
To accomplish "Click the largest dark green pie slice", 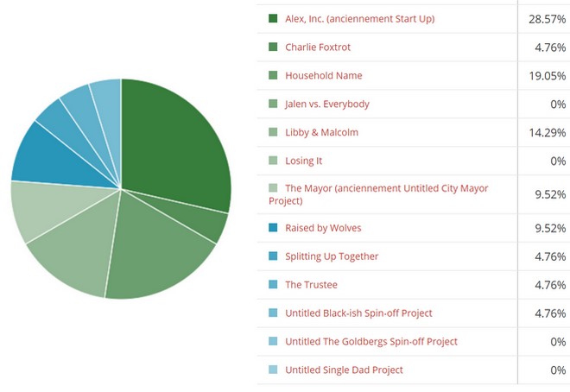I will tap(173, 138).
